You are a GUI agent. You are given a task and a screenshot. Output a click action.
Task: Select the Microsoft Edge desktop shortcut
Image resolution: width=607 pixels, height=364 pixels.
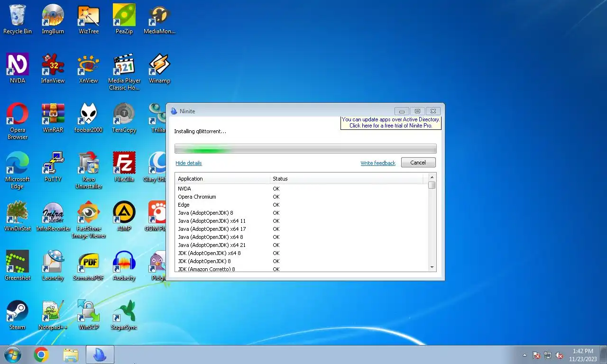click(x=18, y=170)
